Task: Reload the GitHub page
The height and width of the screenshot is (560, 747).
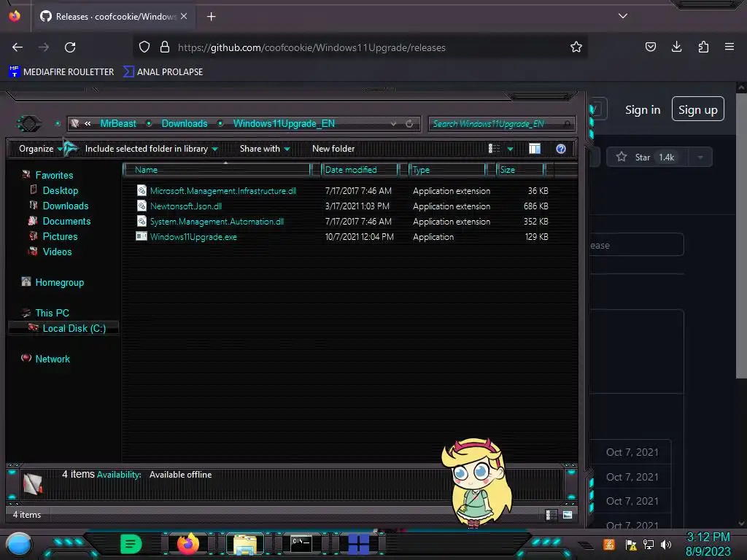Action: pyautogui.click(x=70, y=47)
